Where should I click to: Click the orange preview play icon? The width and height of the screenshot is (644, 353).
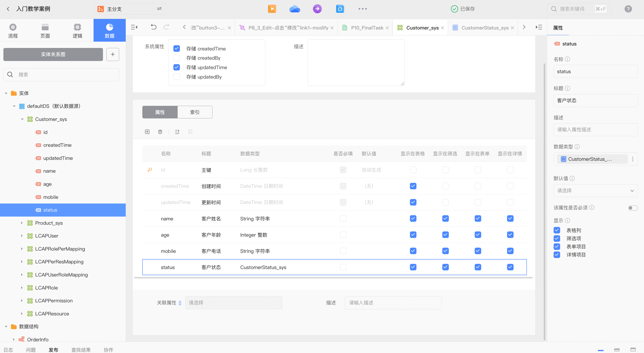(x=272, y=9)
